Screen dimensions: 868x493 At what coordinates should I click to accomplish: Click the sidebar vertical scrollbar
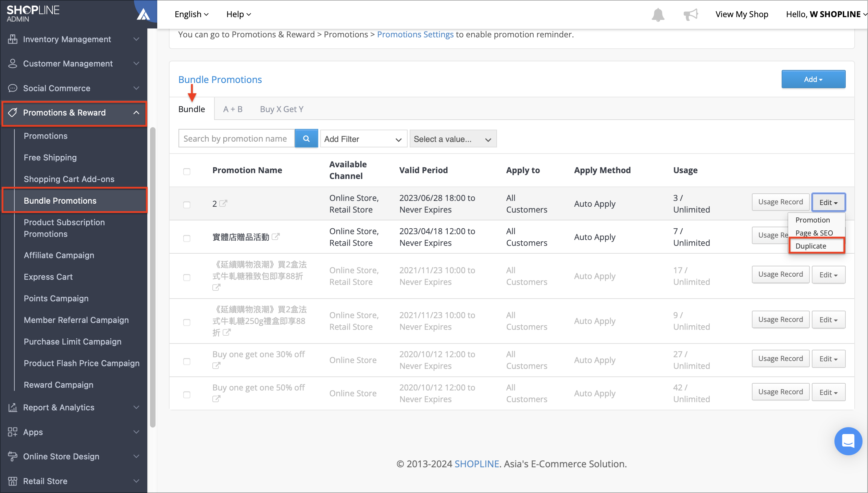(x=153, y=277)
